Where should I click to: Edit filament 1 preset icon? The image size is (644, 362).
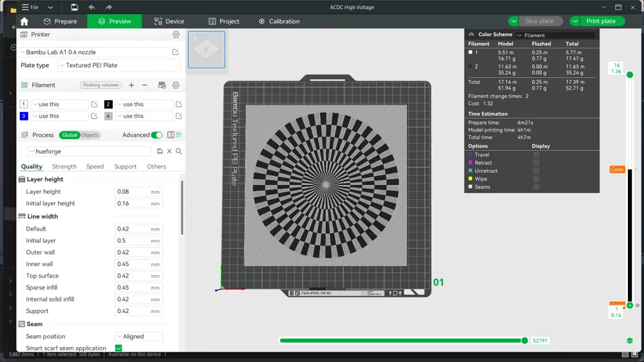94,104
